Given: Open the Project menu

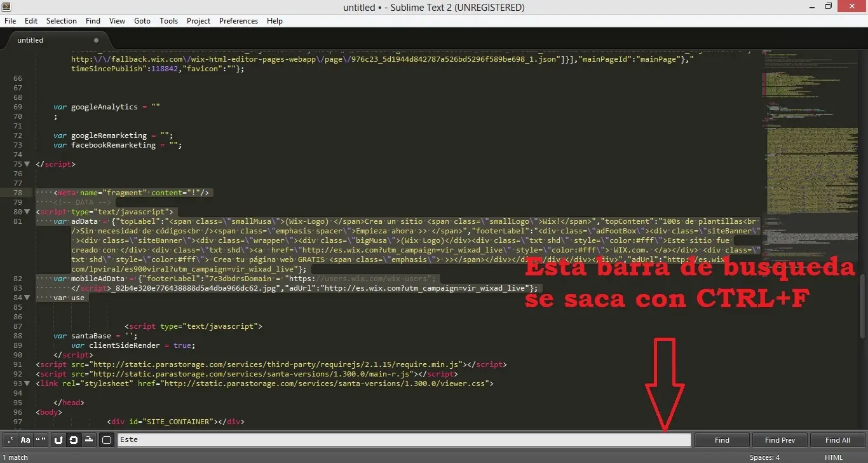Looking at the screenshot, I should (x=198, y=21).
